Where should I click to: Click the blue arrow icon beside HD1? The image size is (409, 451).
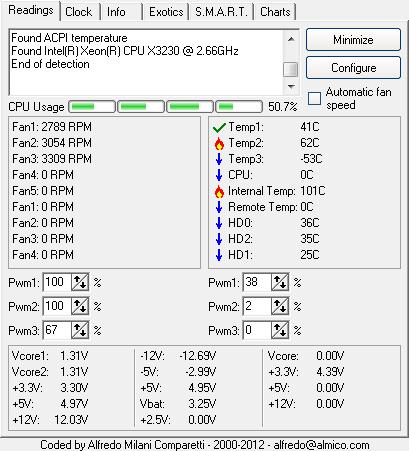tap(219, 255)
